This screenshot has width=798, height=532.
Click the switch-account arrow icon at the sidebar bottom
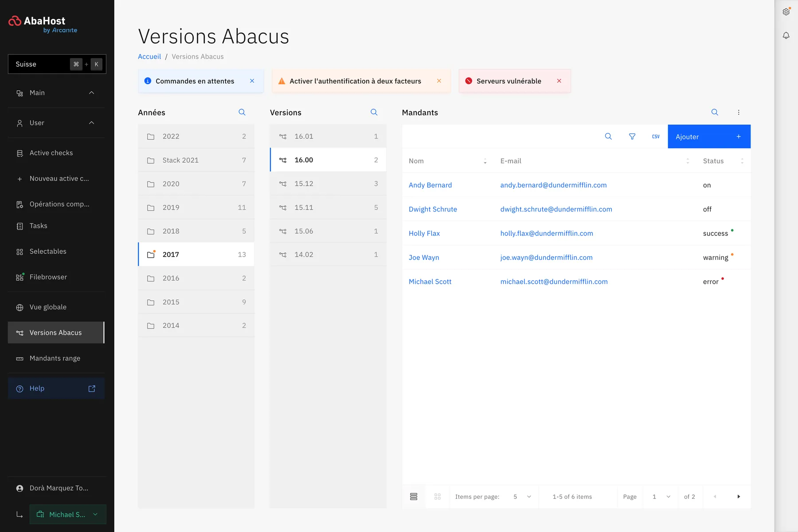pos(20,514)
